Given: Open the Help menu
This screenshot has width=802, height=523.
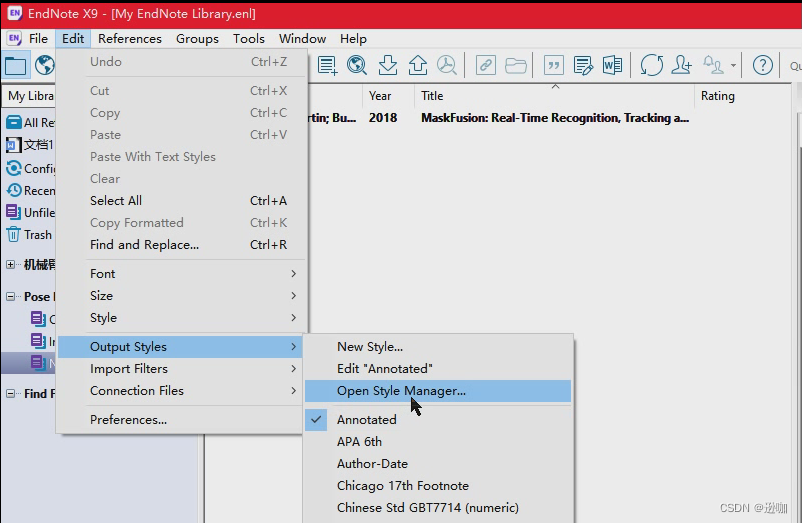Looking at the screenshot, I should pyautogui.click(x=353, y=38).
